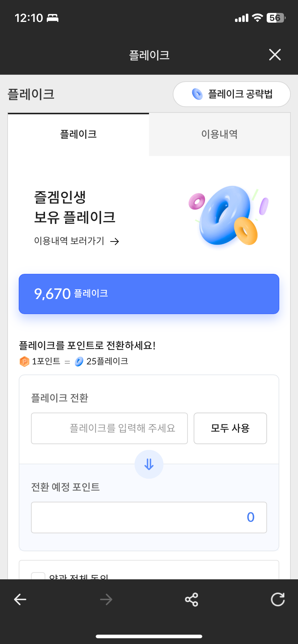Image resolution: width=298 pixels, height=644 pixels.
Task: Tap the battery indicator in status bar
Action: (x=276, y=18)
